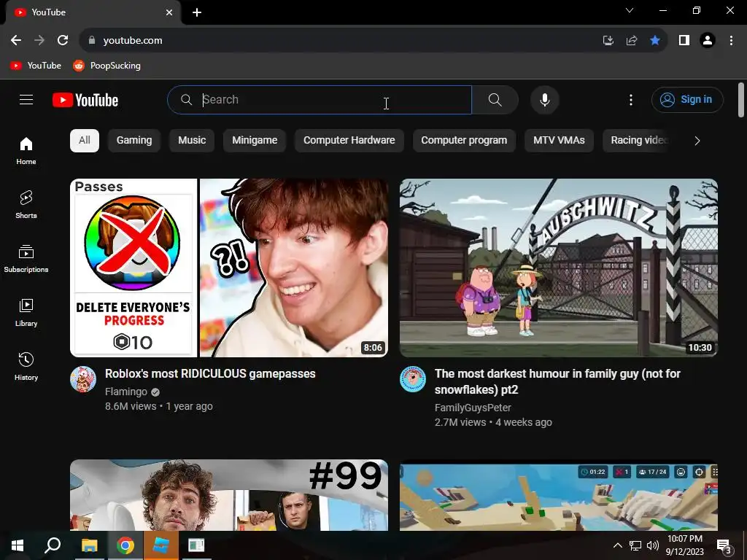Click the bookmark star

[655, 41]
